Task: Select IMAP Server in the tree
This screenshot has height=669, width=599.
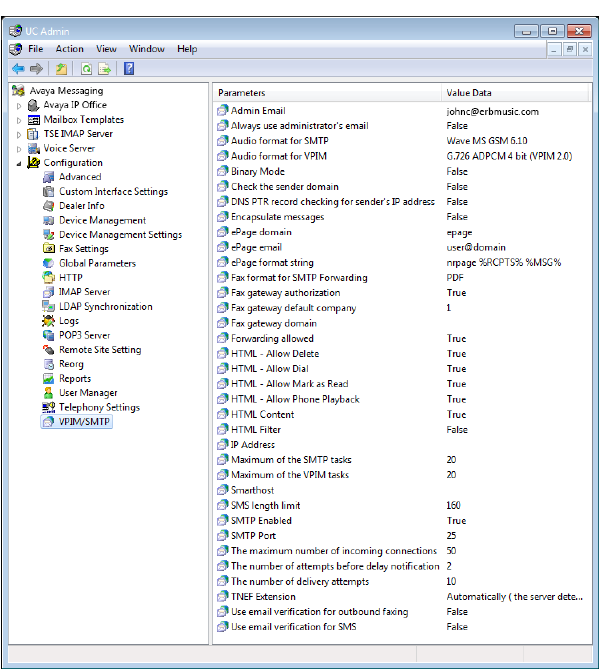Action: pos(84,292)
